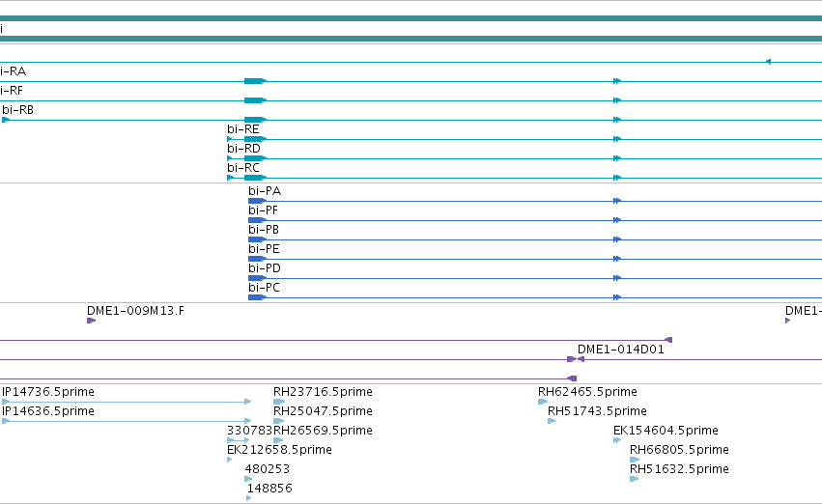Select the DME1-014D01 feature label
Image resolution: width=822 pixels, height=504 pixels.
(621, 350)
